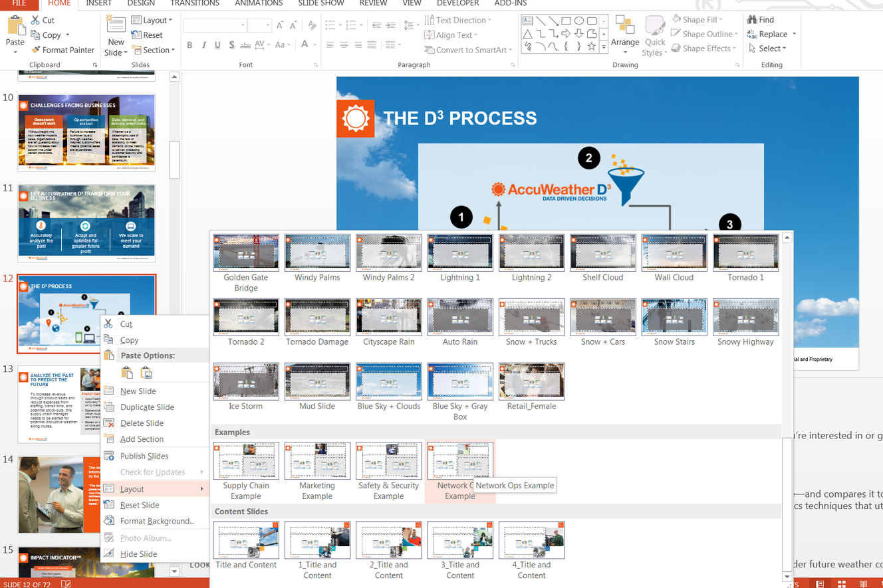Click the Paste clipboard icon
The width and height of the screenshot is (883, 588).
pyautogui.click(x=15, y=27)
